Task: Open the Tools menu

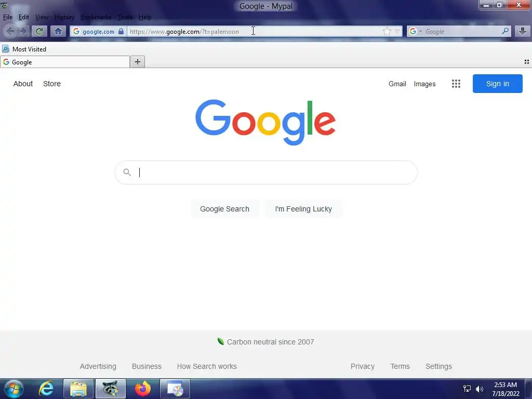Action: point(125,17)
